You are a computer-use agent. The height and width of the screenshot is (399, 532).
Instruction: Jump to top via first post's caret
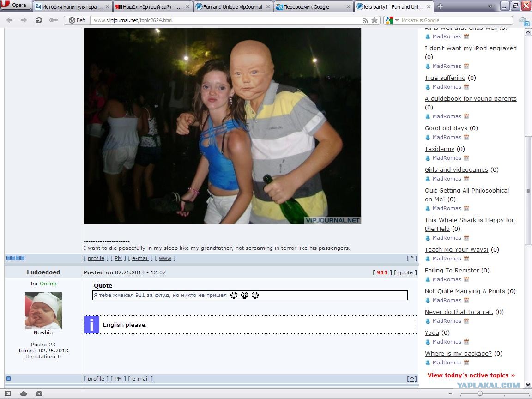pos(411,258)
